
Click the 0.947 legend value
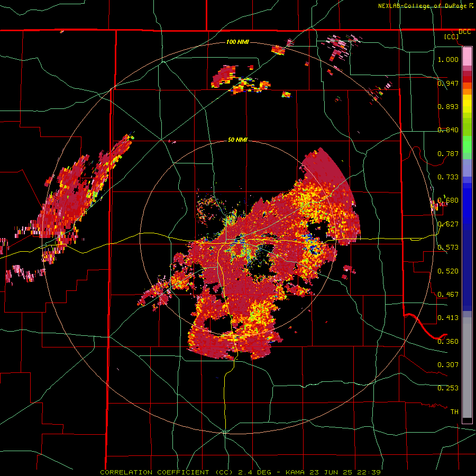tap(448, 83)
